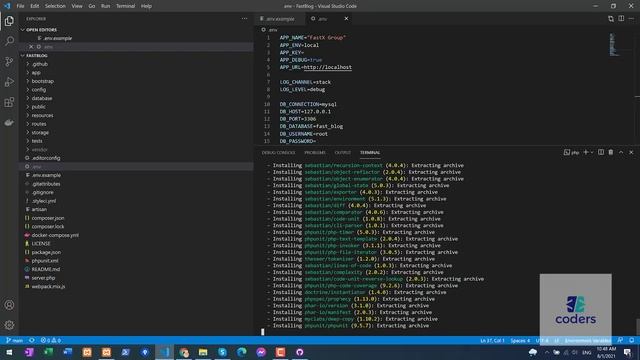Image resolution: width=640 pixels, height=360 pixels.
Task: Open the Manage gear icon
Action: point(9,325)
